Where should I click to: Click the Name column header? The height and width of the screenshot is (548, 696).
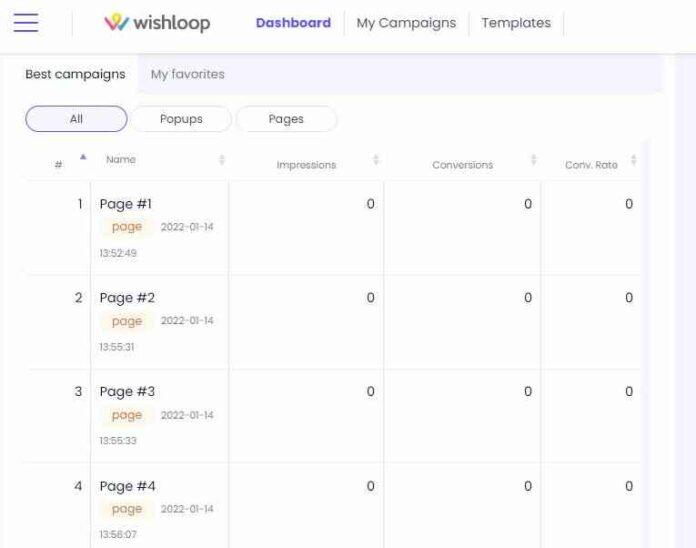121,160
